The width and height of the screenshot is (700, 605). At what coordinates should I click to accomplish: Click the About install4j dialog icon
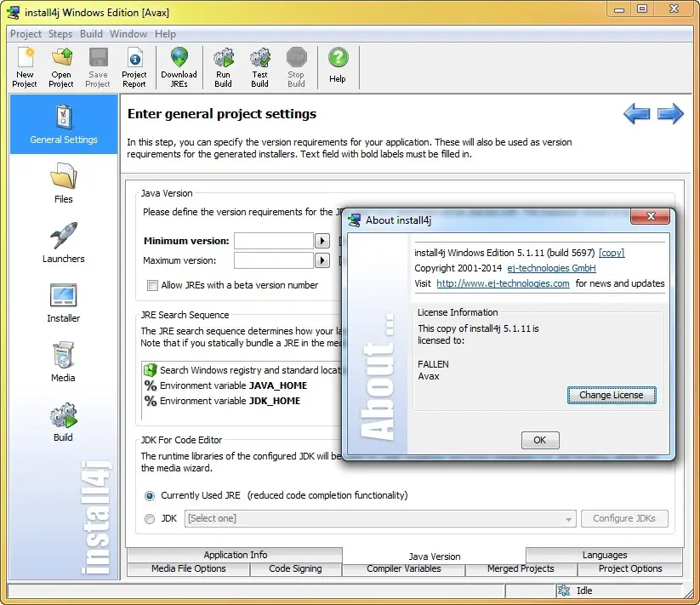pyautogui.click(x=355, y=220)
